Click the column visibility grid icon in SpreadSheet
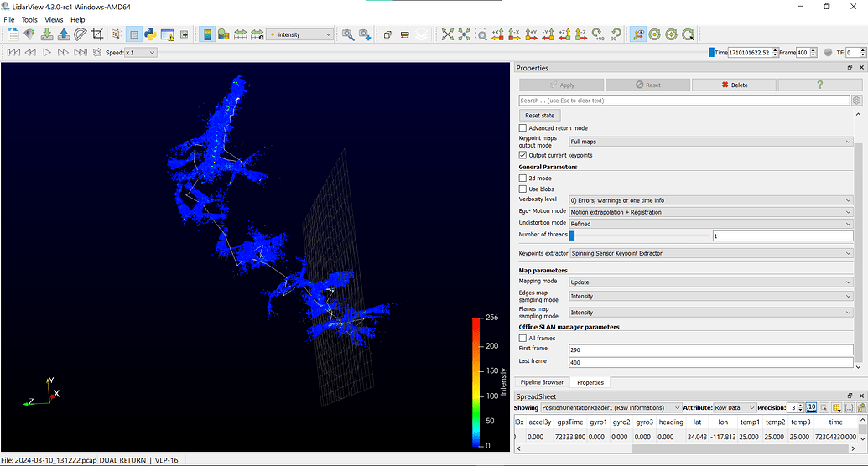 coord(836,408)
